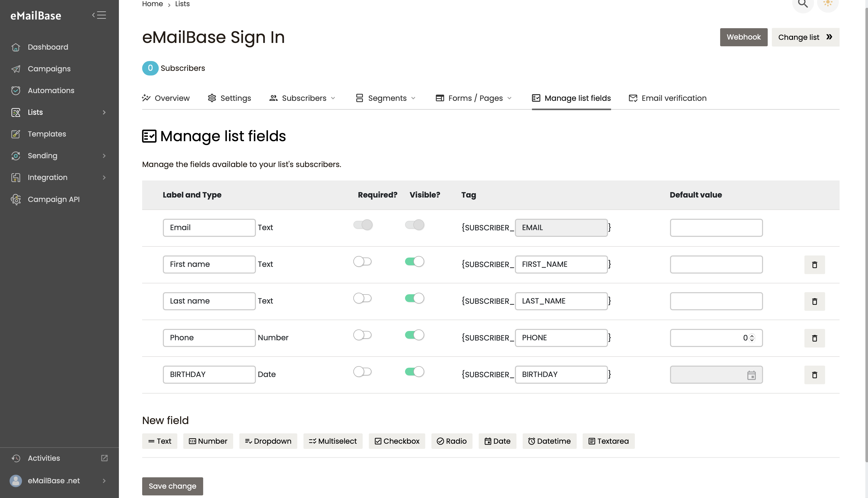Delete the Last name field
868x498 pixels.
(814, 301)
